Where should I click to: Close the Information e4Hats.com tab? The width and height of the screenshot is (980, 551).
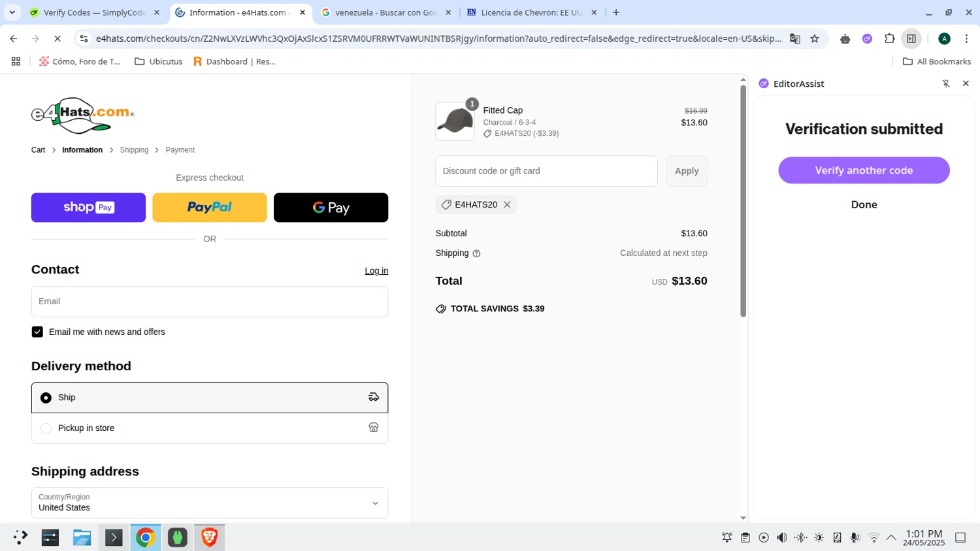click(x=302, y=12)
